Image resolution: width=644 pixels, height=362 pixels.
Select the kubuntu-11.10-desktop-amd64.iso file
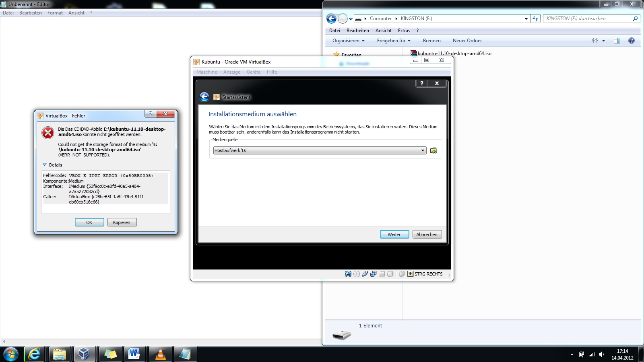tap(451, 53)
